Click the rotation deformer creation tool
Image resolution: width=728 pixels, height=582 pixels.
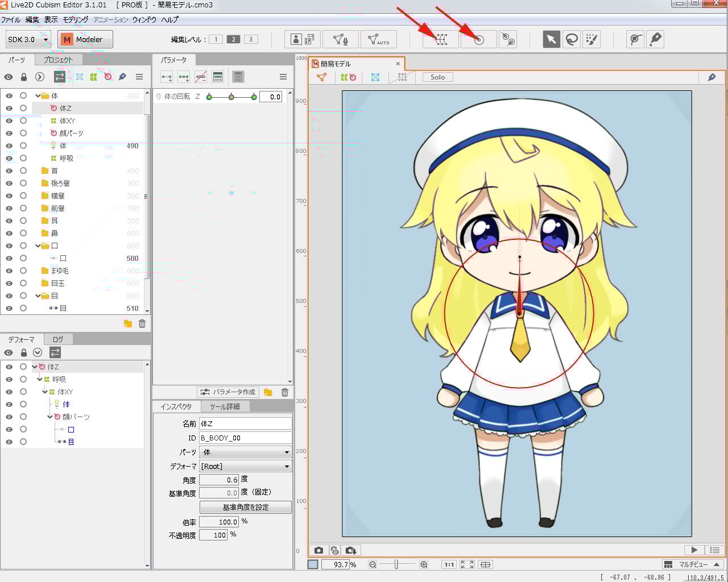[x=478, y=39]
